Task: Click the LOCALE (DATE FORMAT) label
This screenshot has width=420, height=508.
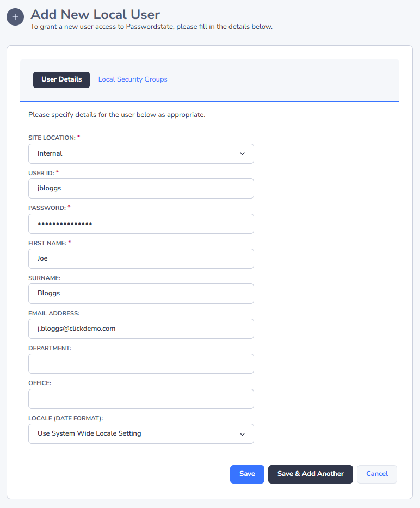Action: [65, 418]
